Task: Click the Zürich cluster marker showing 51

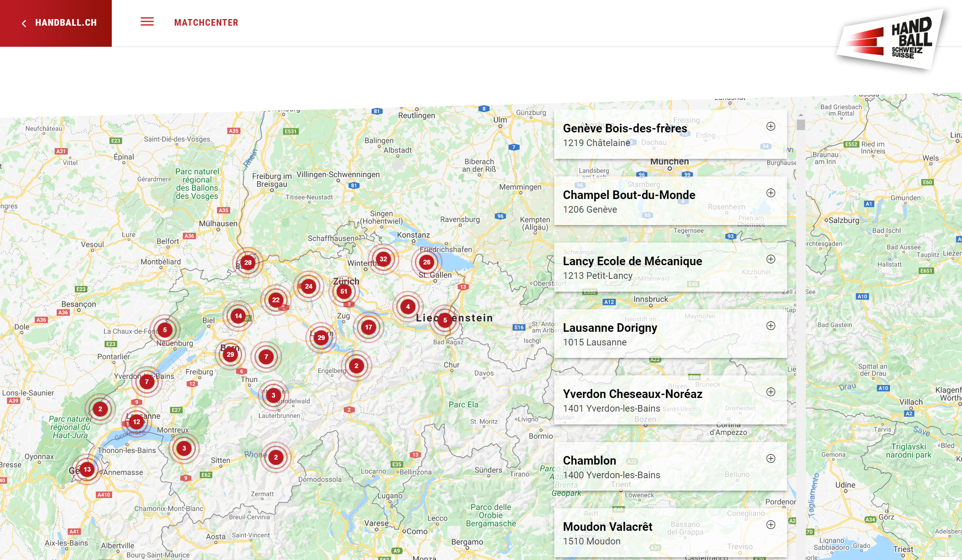Action: click(344, 291)
